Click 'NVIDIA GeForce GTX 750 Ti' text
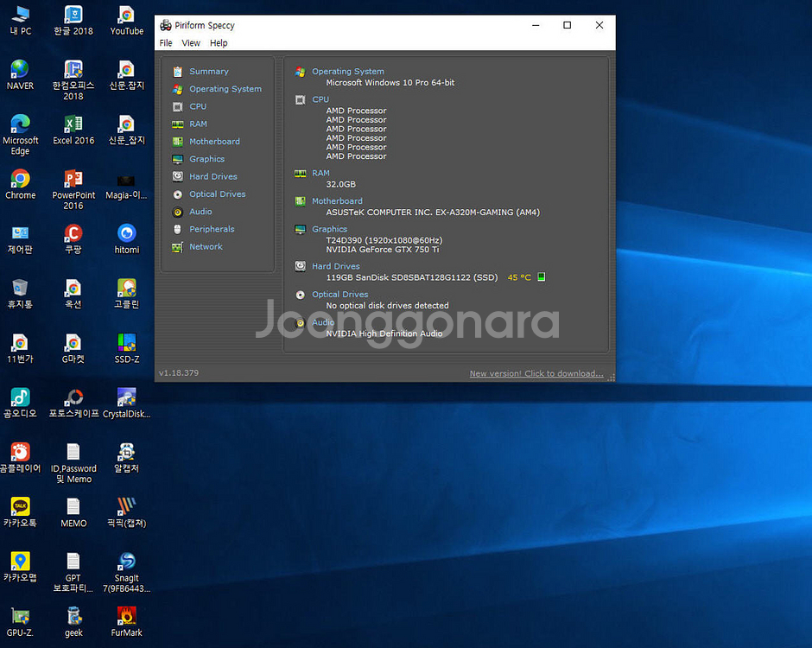The image size is (812, 648). click(x=382, y=250)
